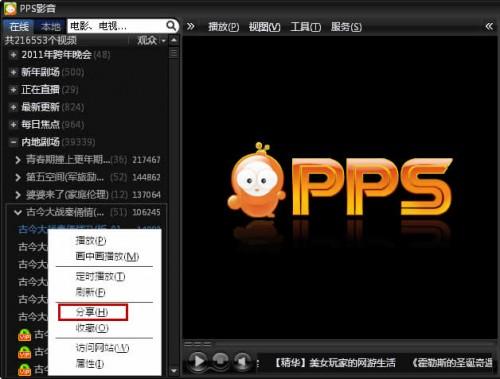The image size is (500, 379).
Task: Choose 播放(P) in the context menu
Action: coord(91,240)
